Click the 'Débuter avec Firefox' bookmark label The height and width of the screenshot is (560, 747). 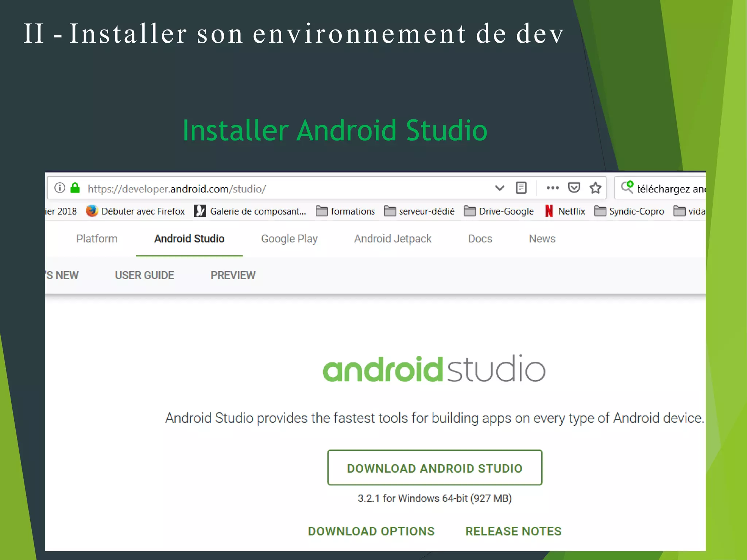[143, 211]
